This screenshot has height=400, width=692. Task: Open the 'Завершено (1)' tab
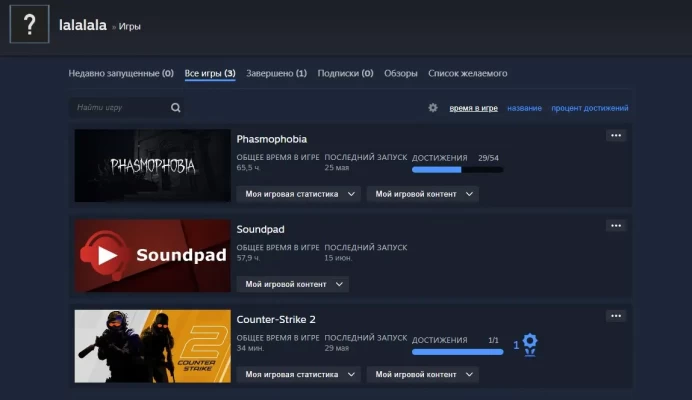[x=276, y=73]
